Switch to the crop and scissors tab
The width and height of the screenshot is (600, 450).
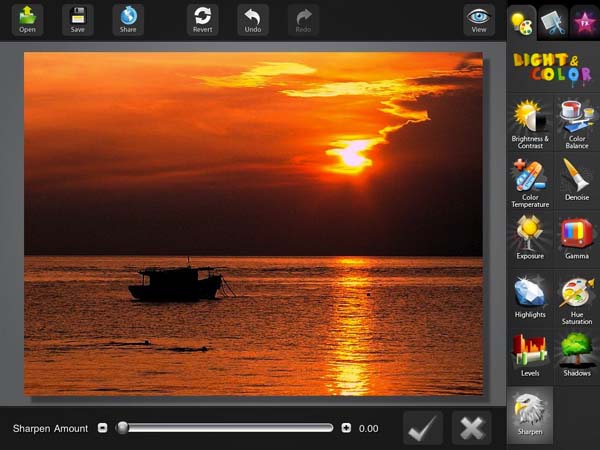[553, 23]
